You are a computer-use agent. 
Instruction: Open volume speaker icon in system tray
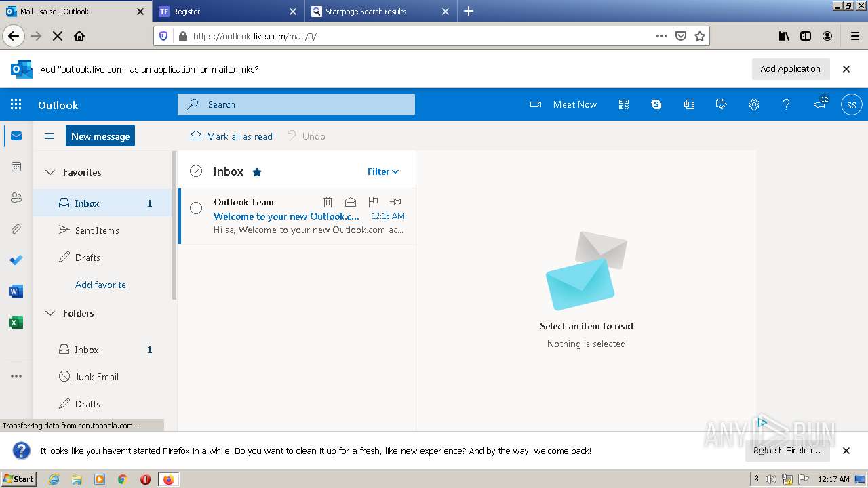(x=771, y=479)
